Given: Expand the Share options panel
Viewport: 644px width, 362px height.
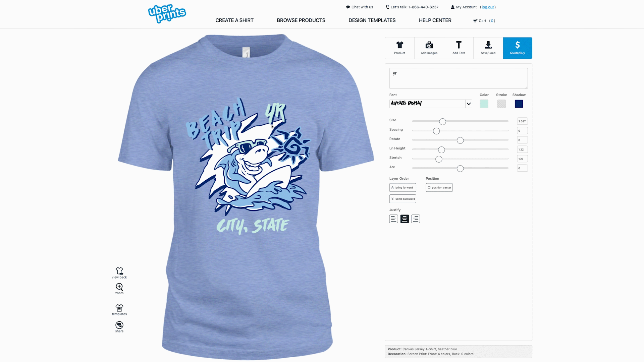Looking at the screenshot, I should click(x=119, y=326).
